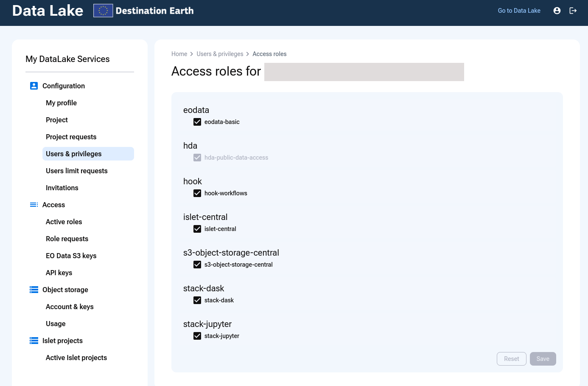Open Active Islet projects
Viewport: 588px width, 386px height.
[x=88, y=358]
